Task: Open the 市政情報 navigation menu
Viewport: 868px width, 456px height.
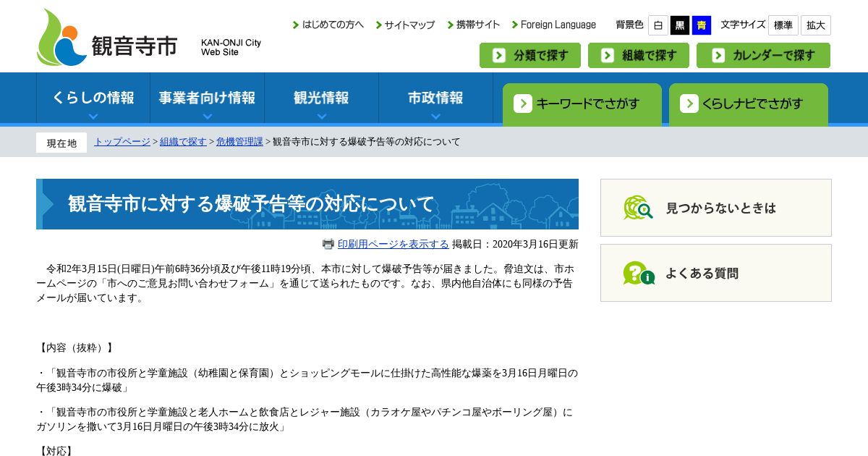Action: point(435,98)
